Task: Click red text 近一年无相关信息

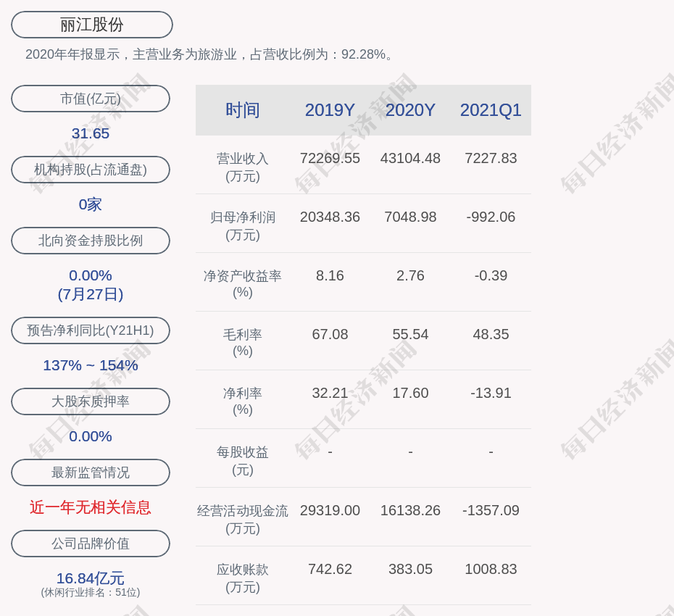Action: pyautogui.click(x=91, y=508)
